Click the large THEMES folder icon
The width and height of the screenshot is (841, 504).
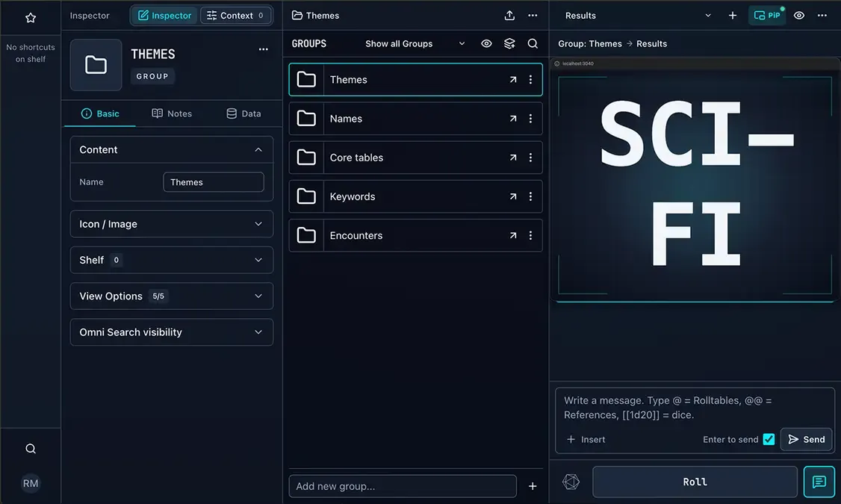pos(96,65)
